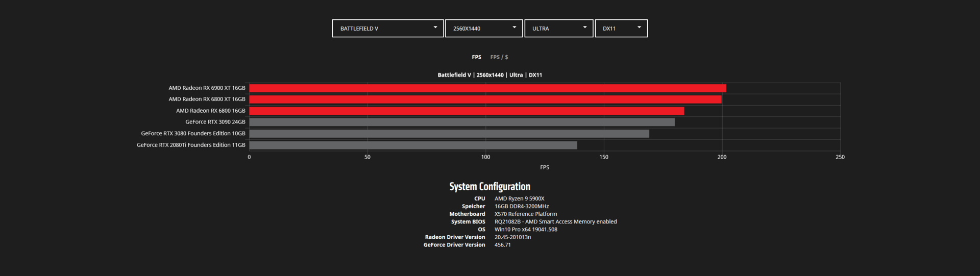980x276 pixels.
Task: Open the Battlefield V game dropdown
Action: [388, 29]
